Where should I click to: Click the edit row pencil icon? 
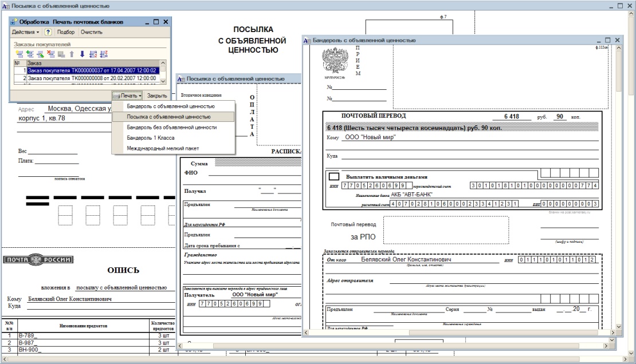pos(40,54)
